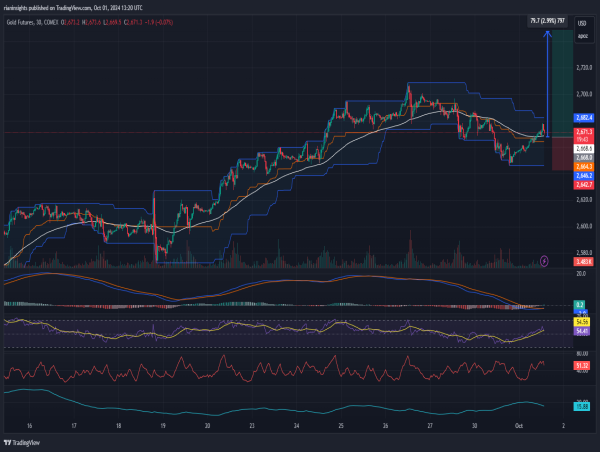Click the 2,700.0 price axis tick

(584, 94)
